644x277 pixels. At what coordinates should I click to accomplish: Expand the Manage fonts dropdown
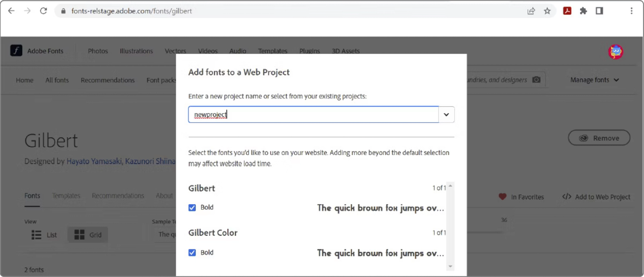click(594, 80)
